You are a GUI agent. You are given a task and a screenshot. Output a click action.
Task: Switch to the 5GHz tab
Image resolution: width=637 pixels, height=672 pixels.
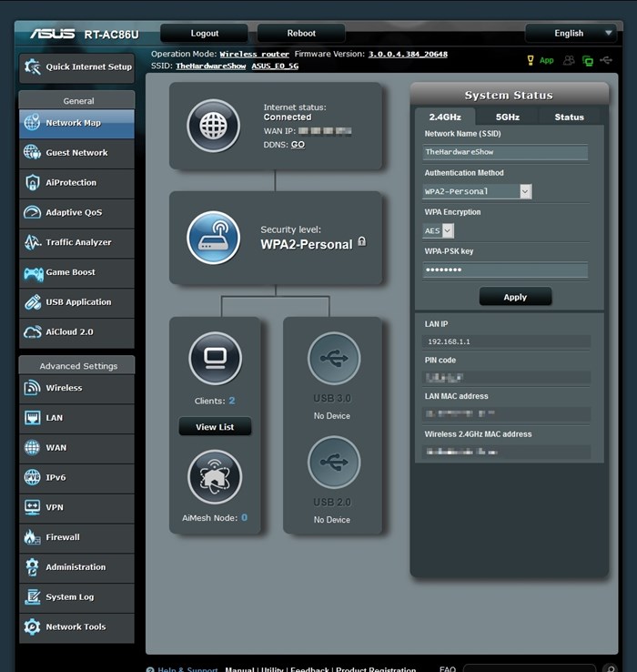508,117
